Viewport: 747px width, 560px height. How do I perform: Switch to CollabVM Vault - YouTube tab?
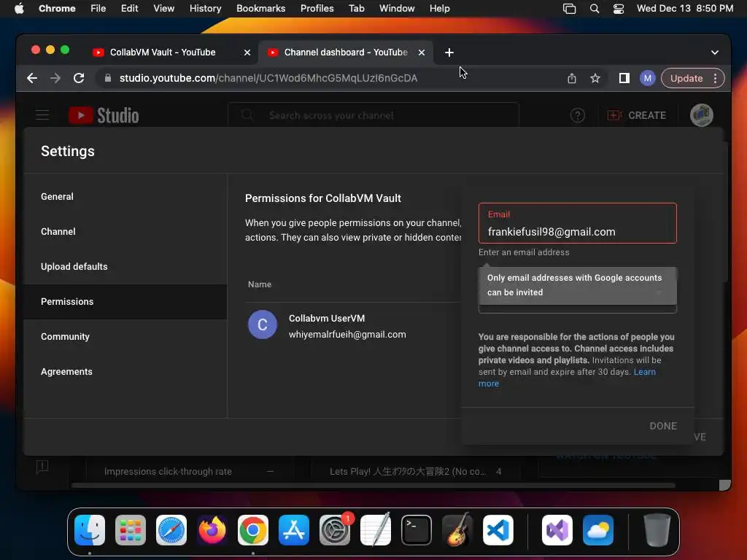pos(163,52)
